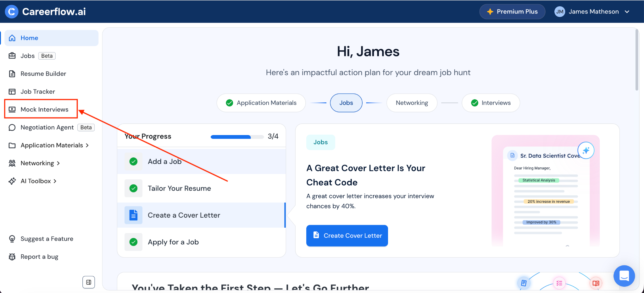Switch to the Interviews step

tap(491, 103)
